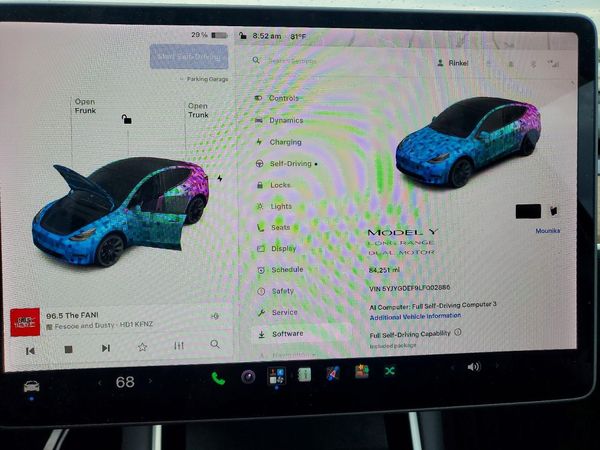
Task: Open the Lights menu
Action: point(275,206)
